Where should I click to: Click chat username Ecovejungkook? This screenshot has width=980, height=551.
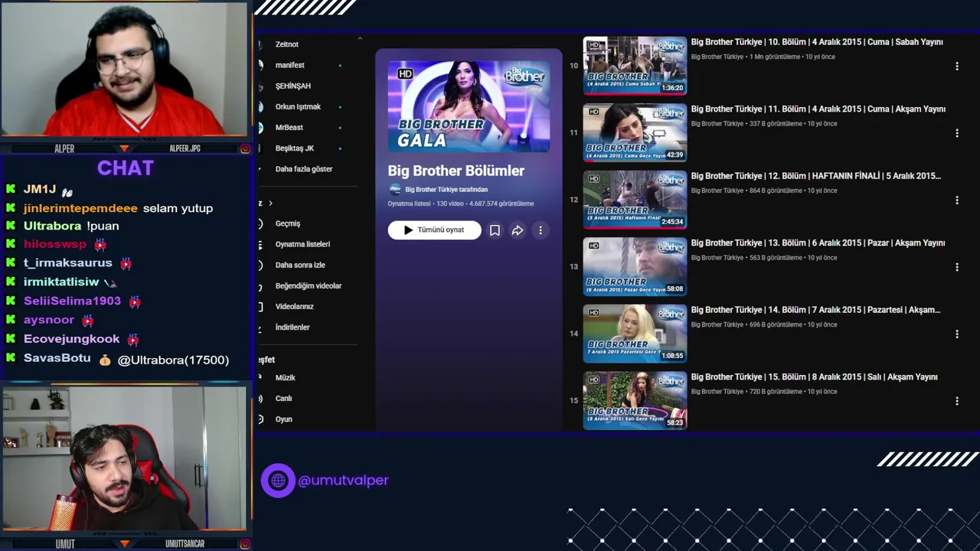71,339
